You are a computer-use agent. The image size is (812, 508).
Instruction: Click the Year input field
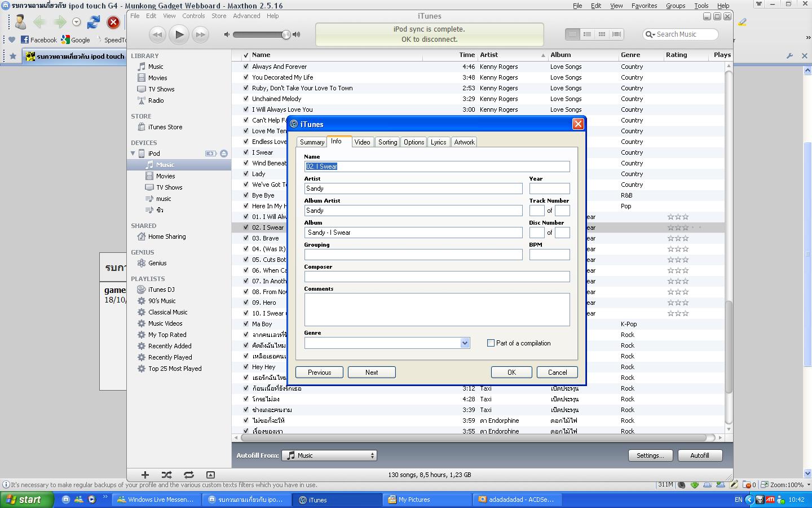549,189
